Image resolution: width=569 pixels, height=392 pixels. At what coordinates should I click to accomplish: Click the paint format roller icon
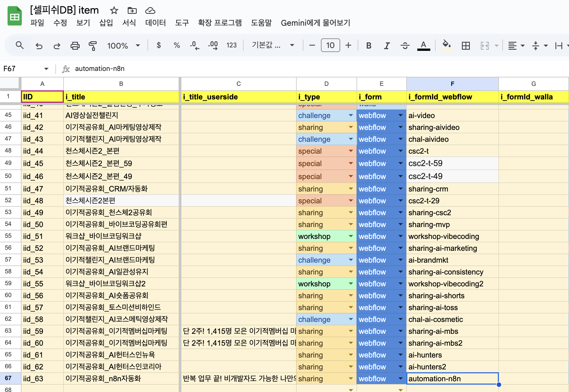click(x=92, y=45)
